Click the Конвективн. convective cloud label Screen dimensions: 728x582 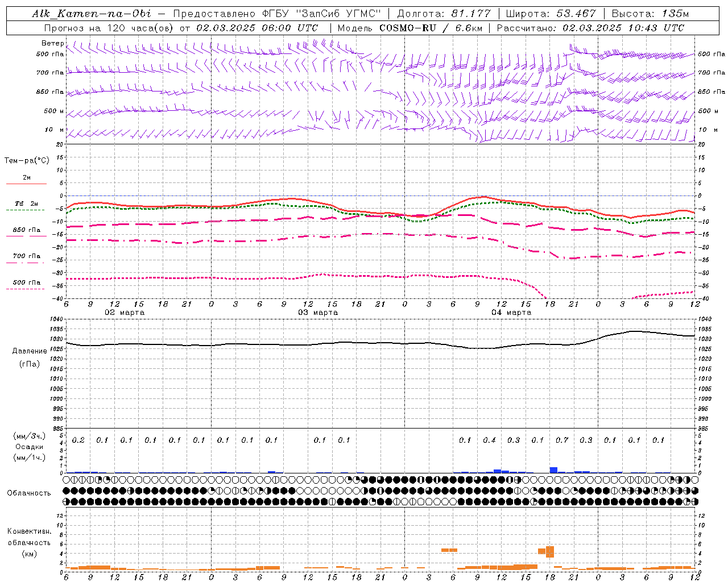(x=29, y=531)
